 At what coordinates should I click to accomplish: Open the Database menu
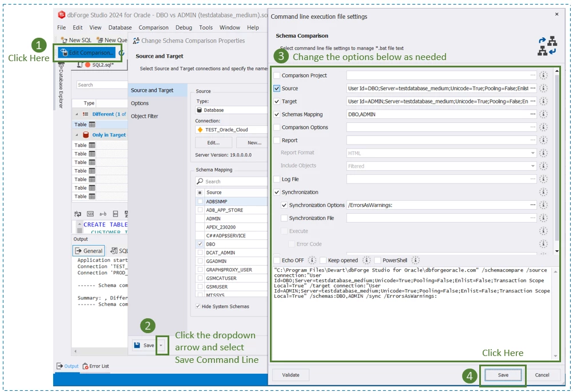[120, 27]
